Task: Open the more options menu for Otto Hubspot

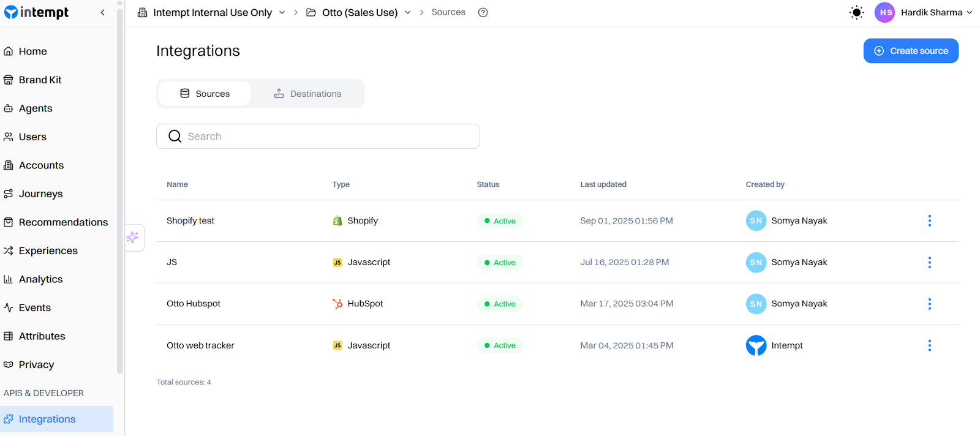Action: click(930, 304)
